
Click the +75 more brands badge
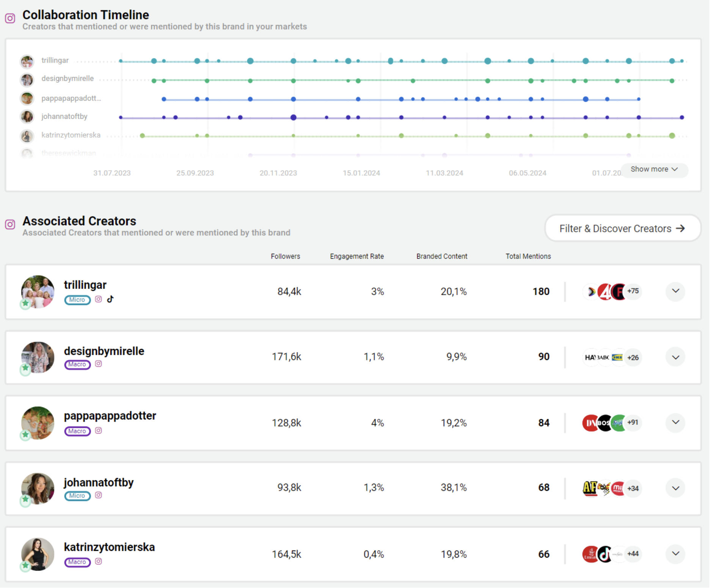(633, 291)
